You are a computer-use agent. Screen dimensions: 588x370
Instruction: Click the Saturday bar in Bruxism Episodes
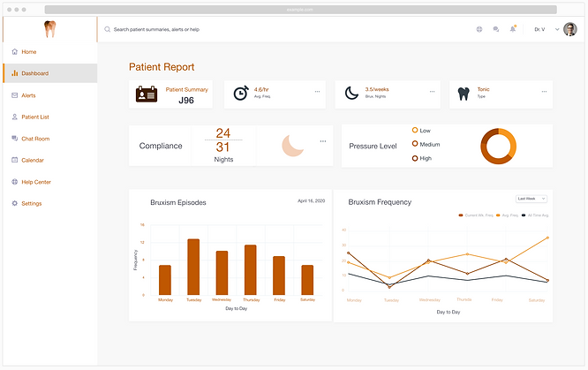point(307,280)
